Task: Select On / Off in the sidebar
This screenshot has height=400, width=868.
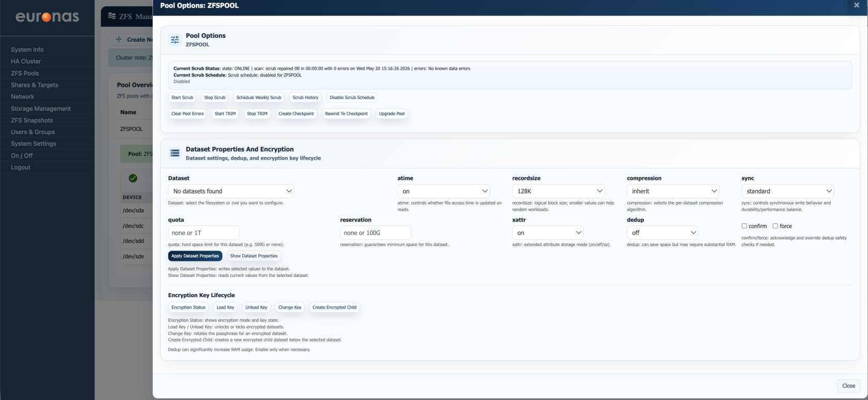Action: pos(22,156)
